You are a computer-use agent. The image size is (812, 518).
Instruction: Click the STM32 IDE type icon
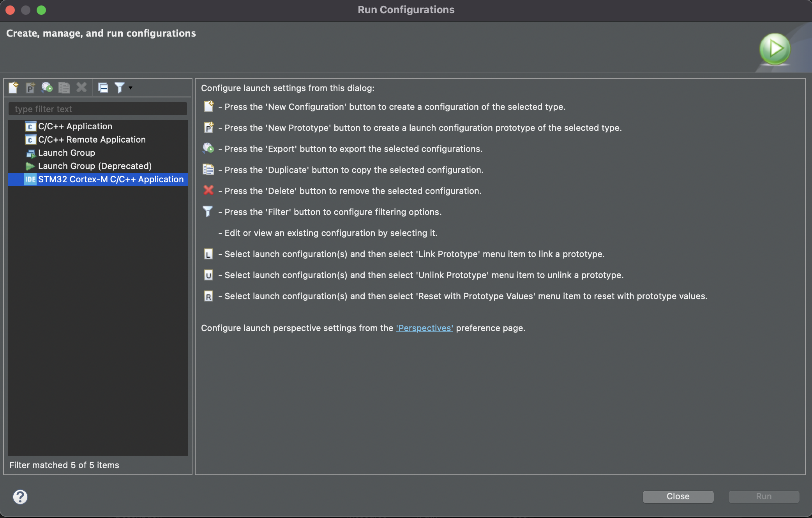[x=30, y=180]
